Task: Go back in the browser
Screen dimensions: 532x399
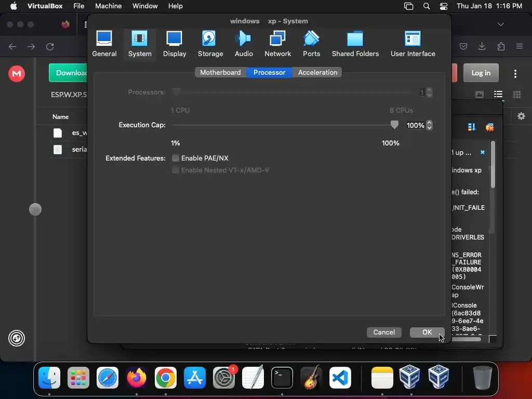Action: tap(12, 46)
